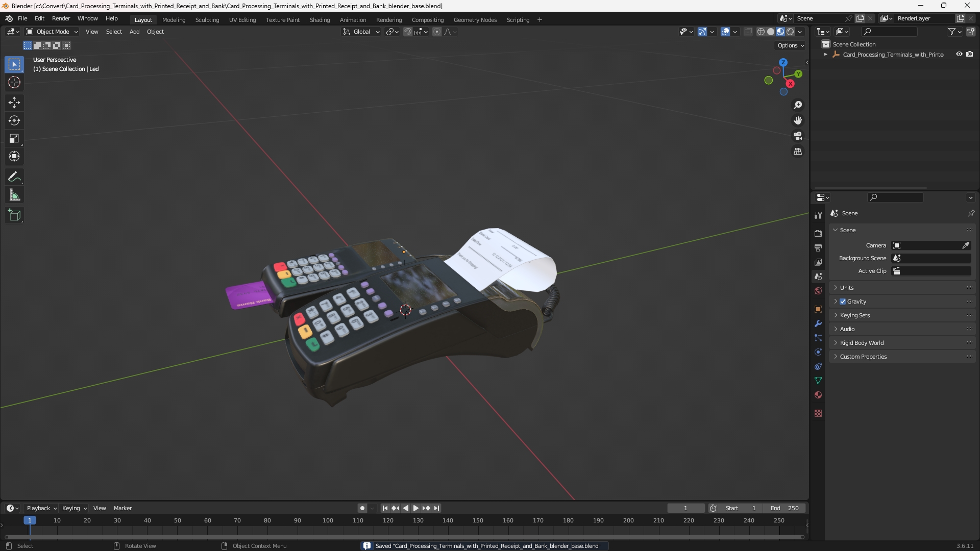
Task: Expand the Units panel
Action: [x=902, y=288]
